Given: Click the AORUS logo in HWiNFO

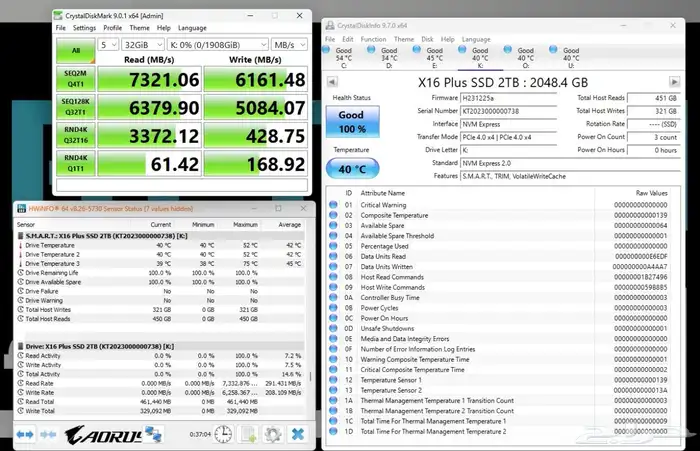Looking at the screenshot, I should (103, 435).
